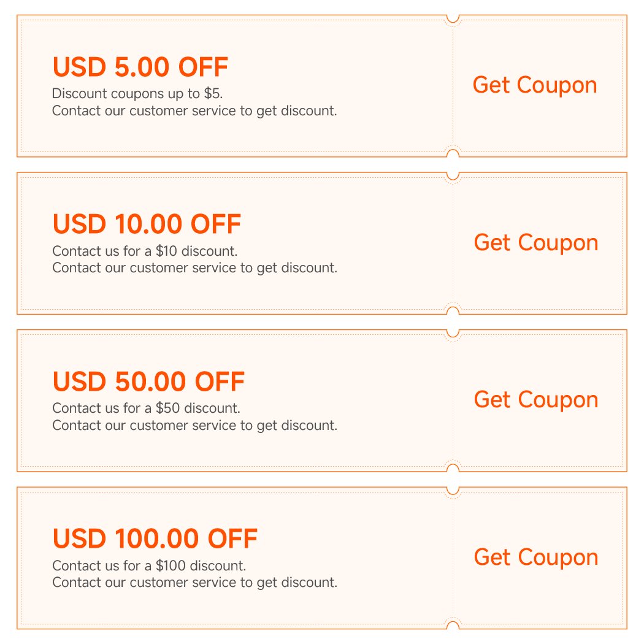Viewport: 644px width, 644px height.
Task: Click customer service line in $5 coupon
Action: [x=194, y=111]
